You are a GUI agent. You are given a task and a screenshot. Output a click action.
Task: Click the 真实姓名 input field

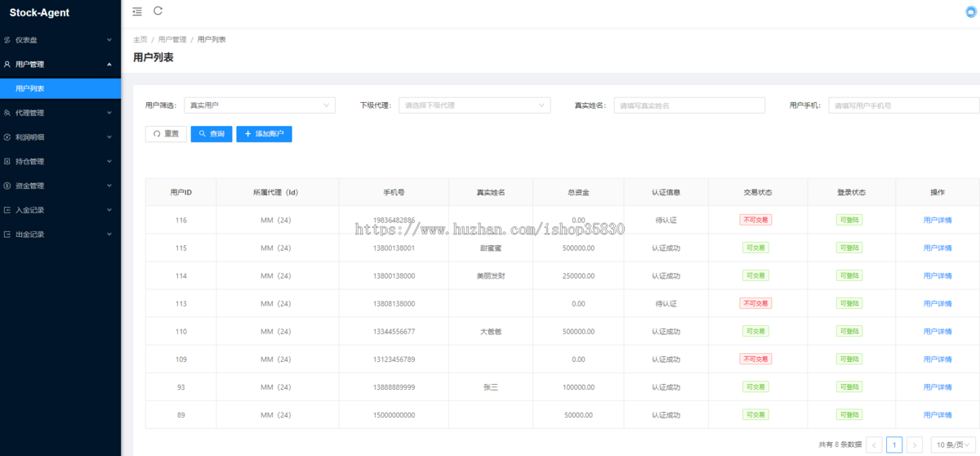[689, 105]
